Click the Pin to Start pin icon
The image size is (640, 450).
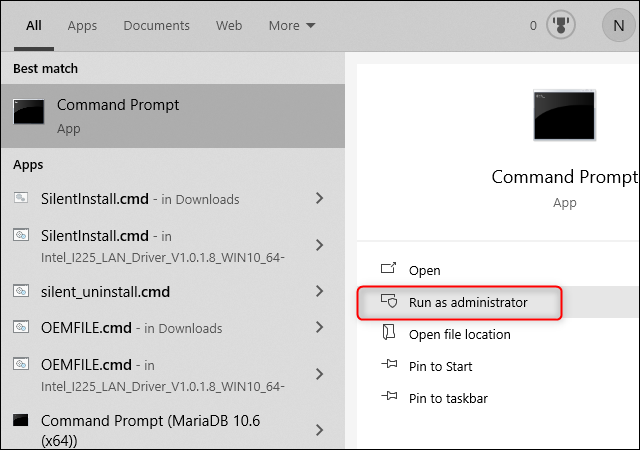click(389, 364)
